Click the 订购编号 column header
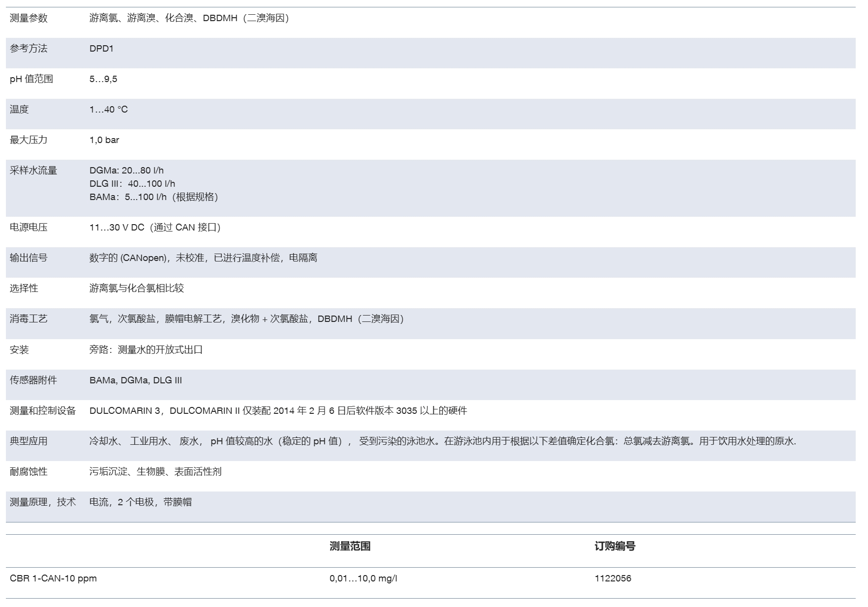Image resolution: width=868 pixels, height=607 pixels. pyautogui.click(x=615, y=547)
